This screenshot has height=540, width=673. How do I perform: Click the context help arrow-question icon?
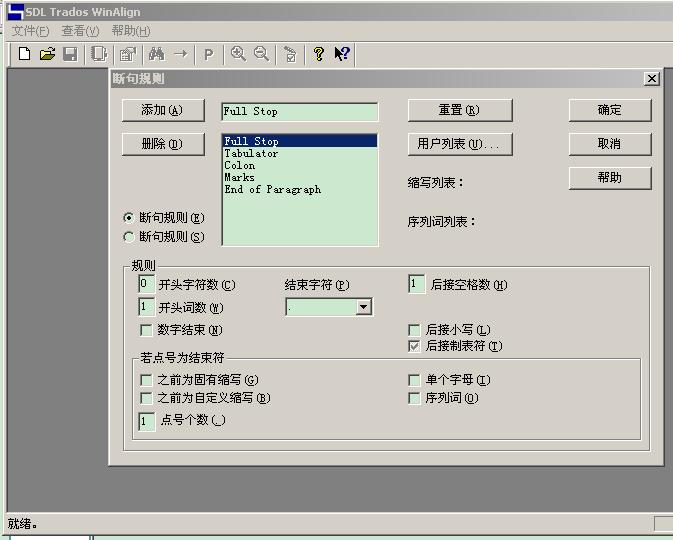[342, 54]
